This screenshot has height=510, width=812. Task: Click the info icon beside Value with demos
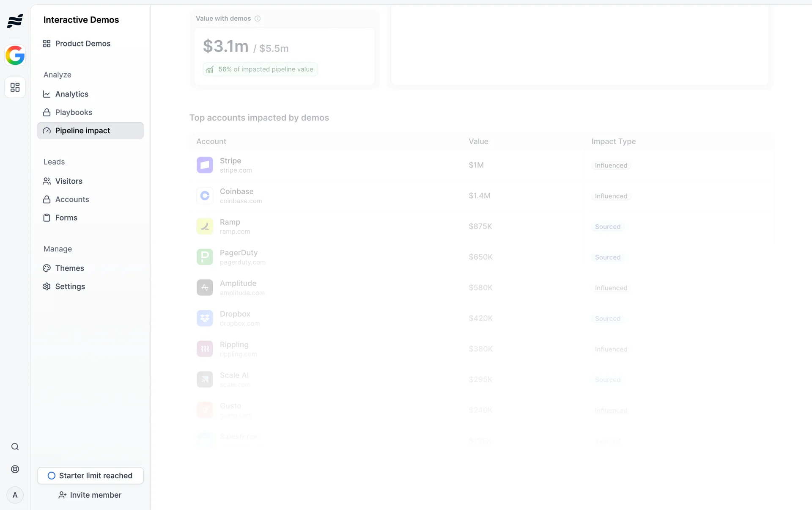click(258, 19)
